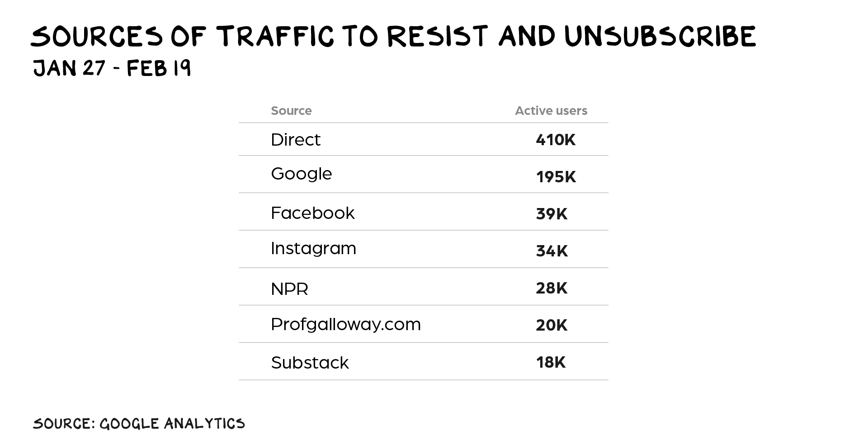Select the Instagram source label
This screenshot has height=445, width=868.
coord(313,249)
